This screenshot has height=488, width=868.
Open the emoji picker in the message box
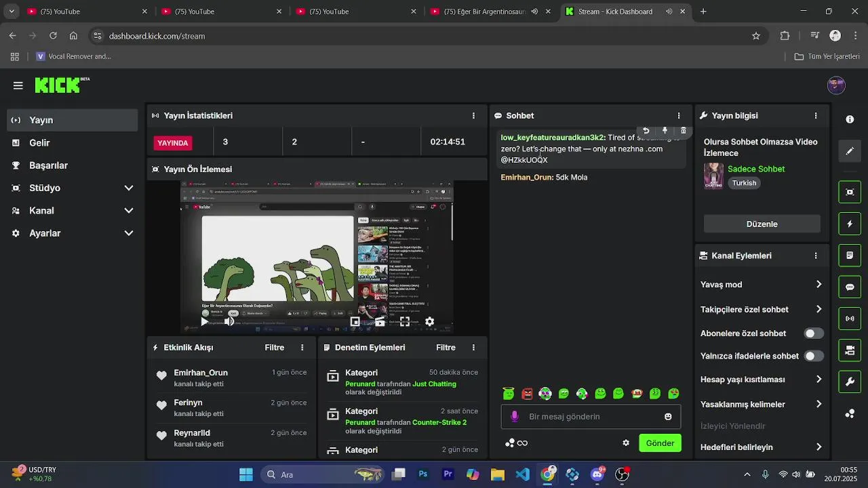pyautogui.click(x=668, y=417)
